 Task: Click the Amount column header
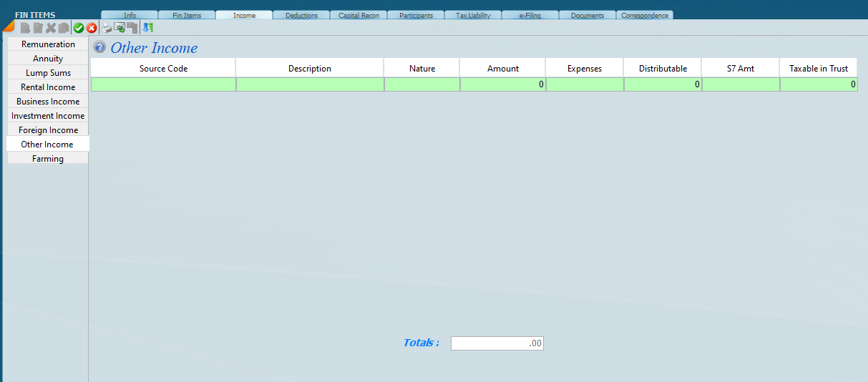[x=503, y=69]
